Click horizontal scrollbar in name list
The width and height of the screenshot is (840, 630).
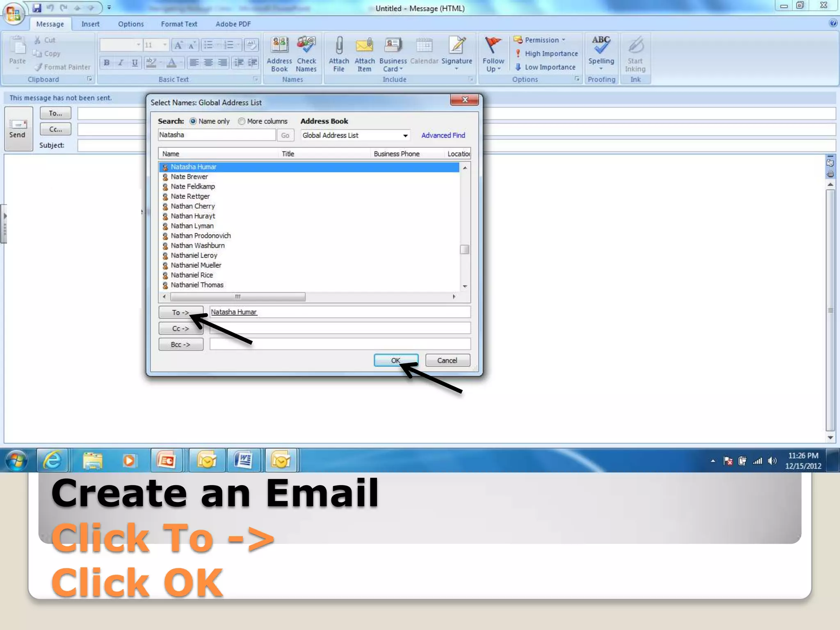click(x=238, y=297)
